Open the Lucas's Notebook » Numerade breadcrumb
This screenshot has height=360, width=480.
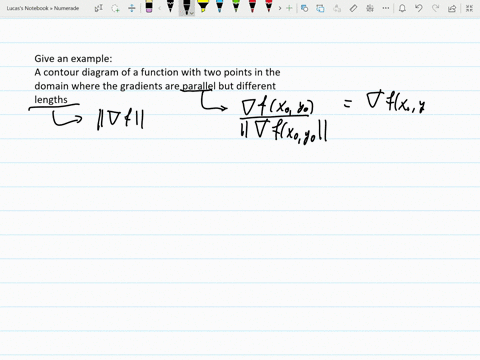[43, 8]
